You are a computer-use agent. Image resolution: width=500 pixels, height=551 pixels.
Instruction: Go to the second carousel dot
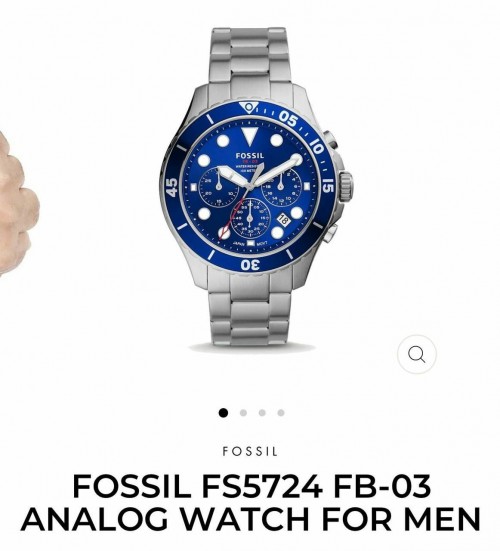click(x=243, y=413)
